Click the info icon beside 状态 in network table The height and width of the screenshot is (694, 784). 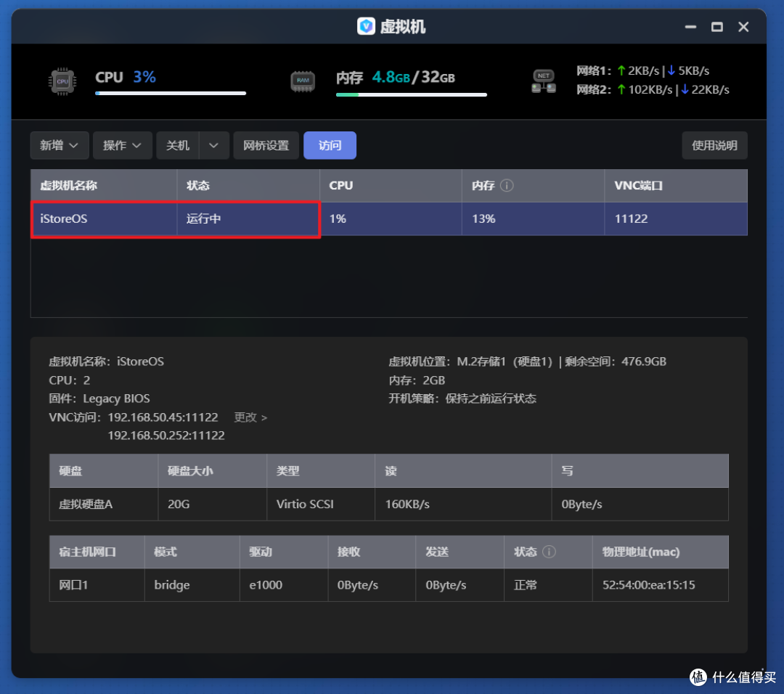(x=549, y=552)
